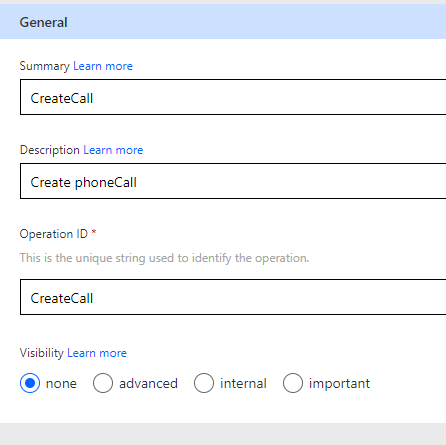This screenshot has width=446, height=445.
Task: Pick the 'important' visibility radio circle
Action: point(293,383)
